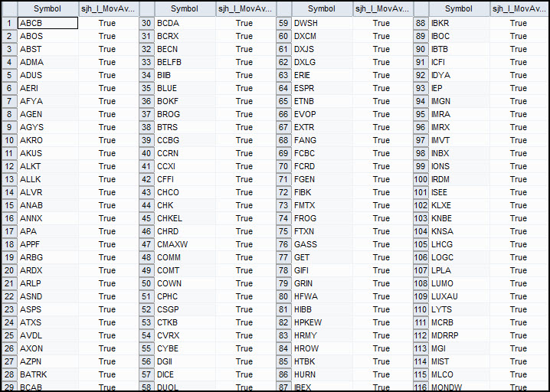Viewport: 550px width, 392px height.
Task: Select the GASS symbol cell
Action: point(322,244)
